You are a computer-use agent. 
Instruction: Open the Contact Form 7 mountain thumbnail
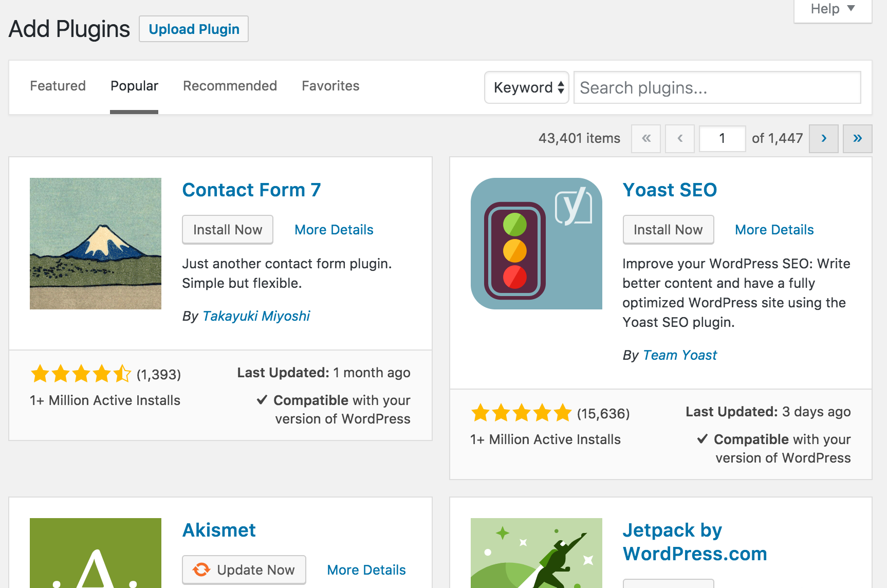[96, 244]
